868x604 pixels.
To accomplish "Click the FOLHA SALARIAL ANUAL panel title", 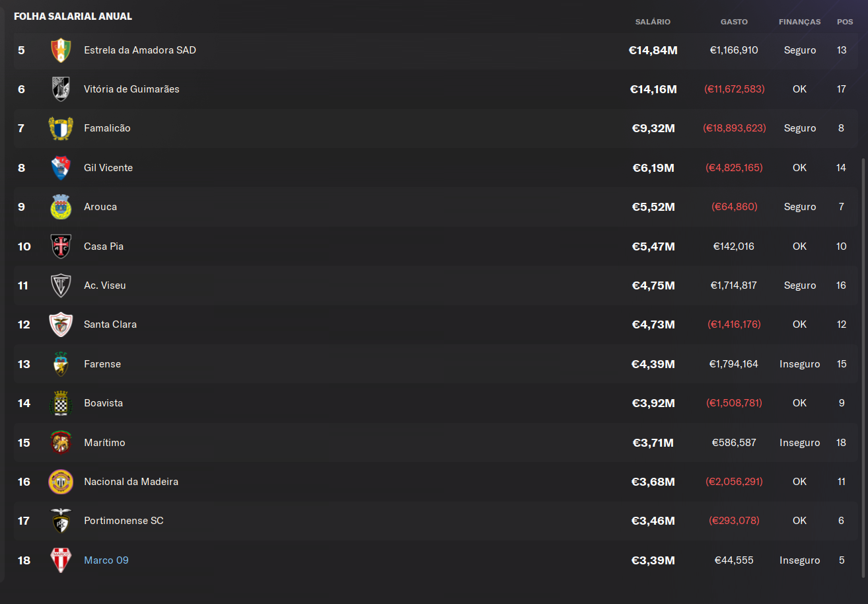I will [x=73, y=17].
